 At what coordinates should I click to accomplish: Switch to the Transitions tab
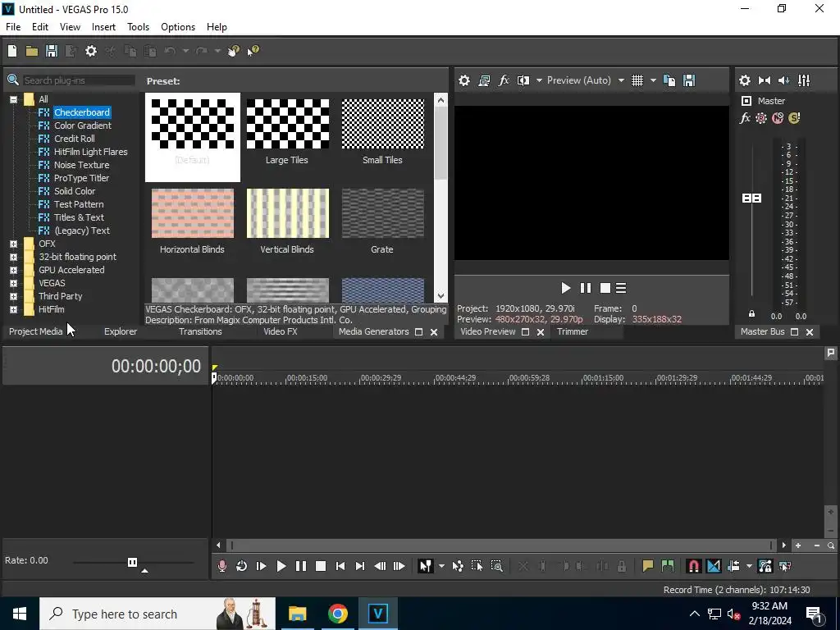(x=200, y=331)
